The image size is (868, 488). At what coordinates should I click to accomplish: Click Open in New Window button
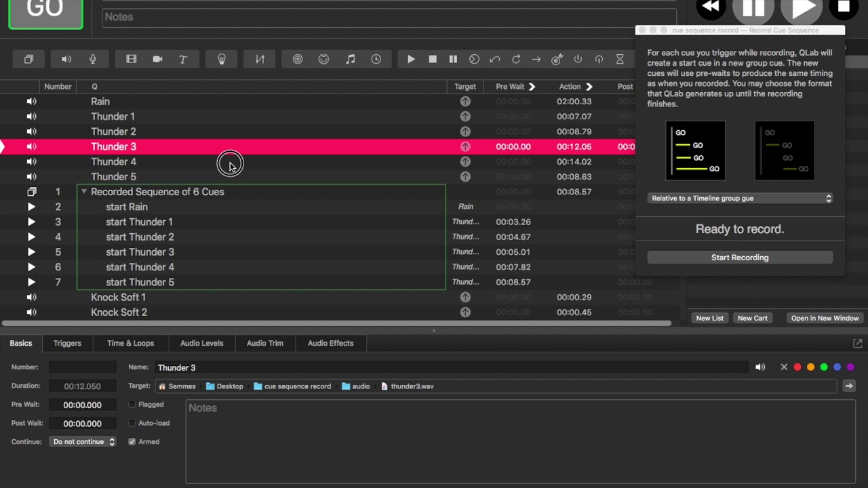point(825,319)
